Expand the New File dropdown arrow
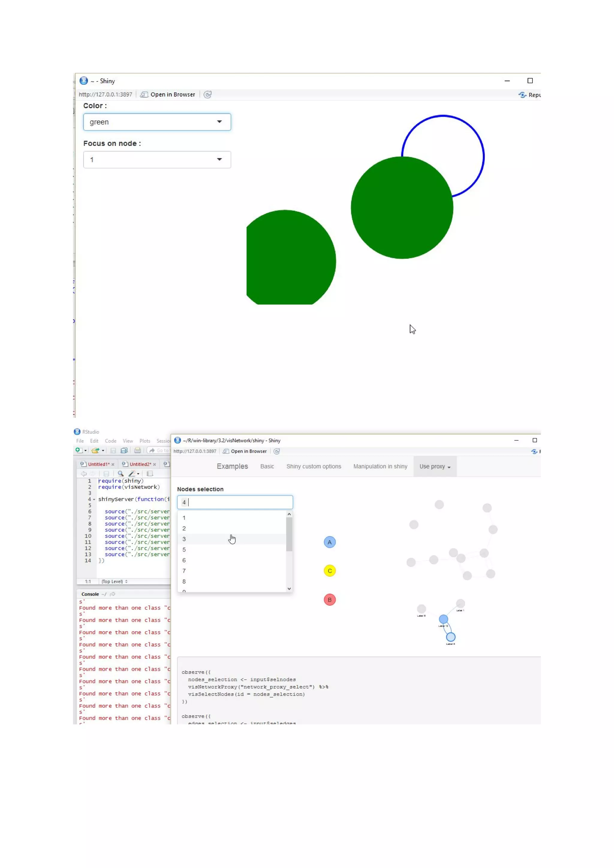Screen dimensions: 614x868 point(85,450)
